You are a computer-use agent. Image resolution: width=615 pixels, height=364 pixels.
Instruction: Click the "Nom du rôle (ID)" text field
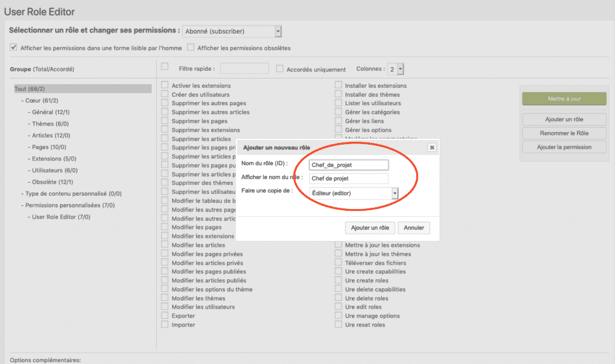click(x=349, y=165)
